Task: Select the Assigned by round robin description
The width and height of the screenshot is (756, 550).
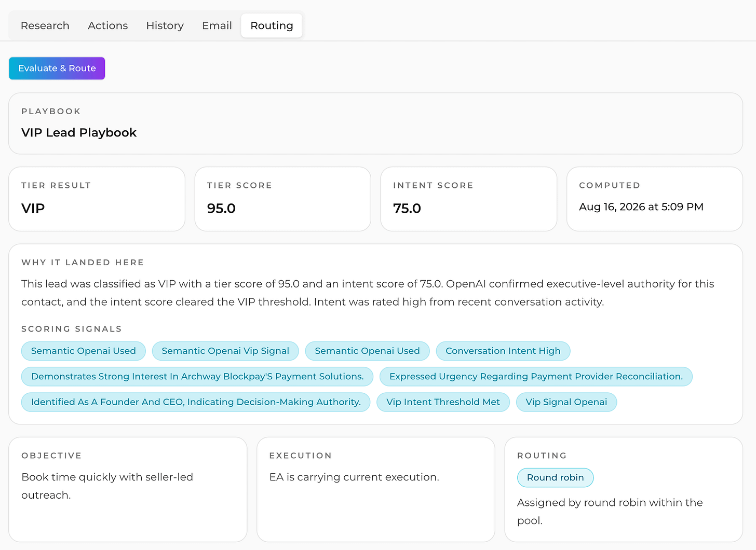Action: 610,511
